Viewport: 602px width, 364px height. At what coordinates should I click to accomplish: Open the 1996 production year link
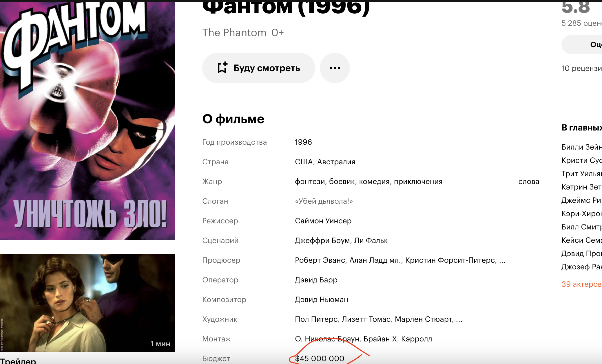click(x=303, y=142)
